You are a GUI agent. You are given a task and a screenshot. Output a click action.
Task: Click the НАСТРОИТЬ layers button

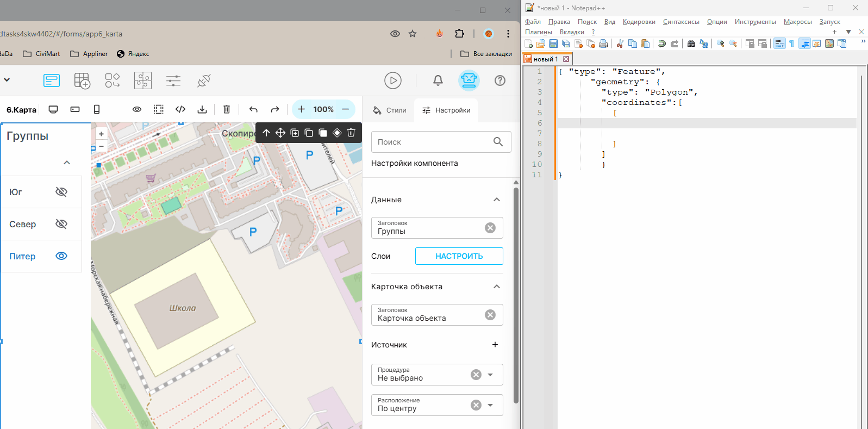click(459, 256)
